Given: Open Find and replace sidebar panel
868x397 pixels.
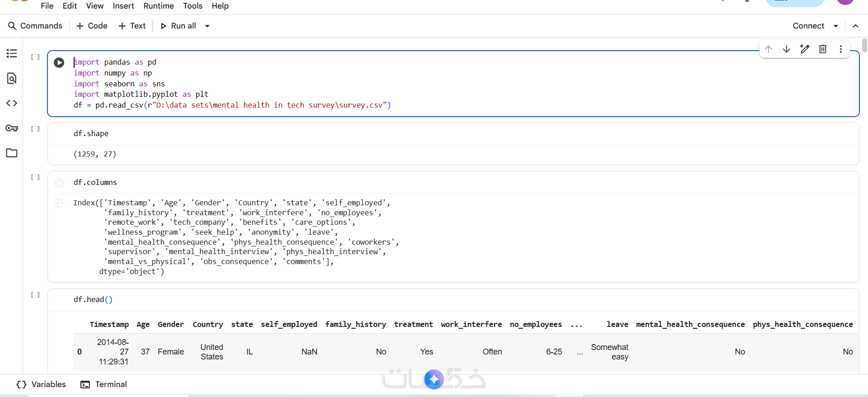Looking at the screenshot, I should (12, 78).
